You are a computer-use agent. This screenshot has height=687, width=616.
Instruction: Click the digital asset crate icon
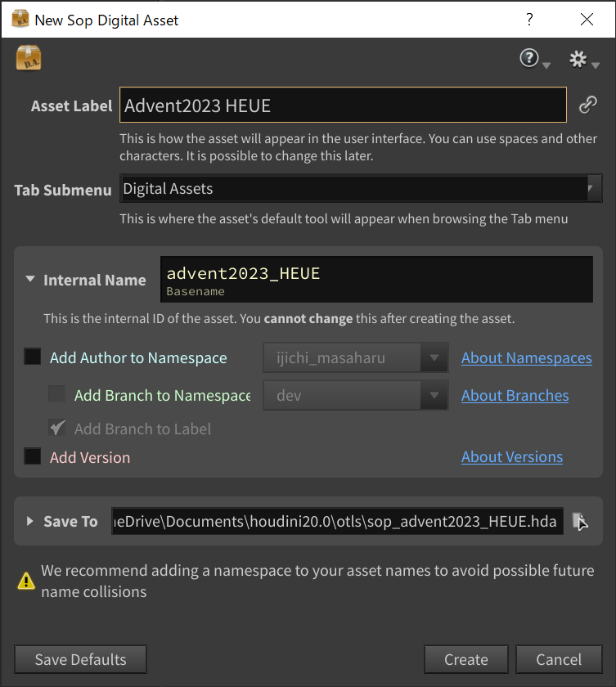pos(29,58)
